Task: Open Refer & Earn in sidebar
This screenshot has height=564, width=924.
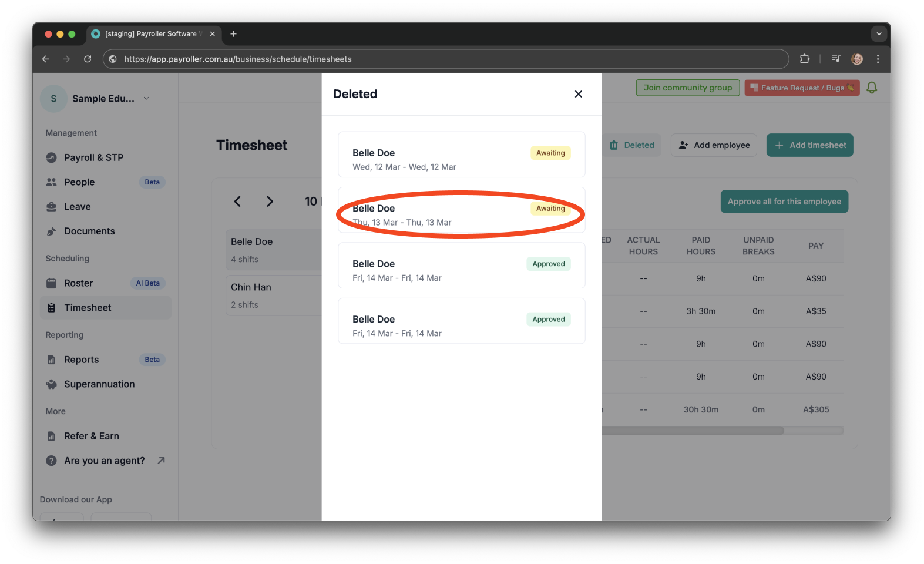Action: pyautogui.click(x=105, y=436)
